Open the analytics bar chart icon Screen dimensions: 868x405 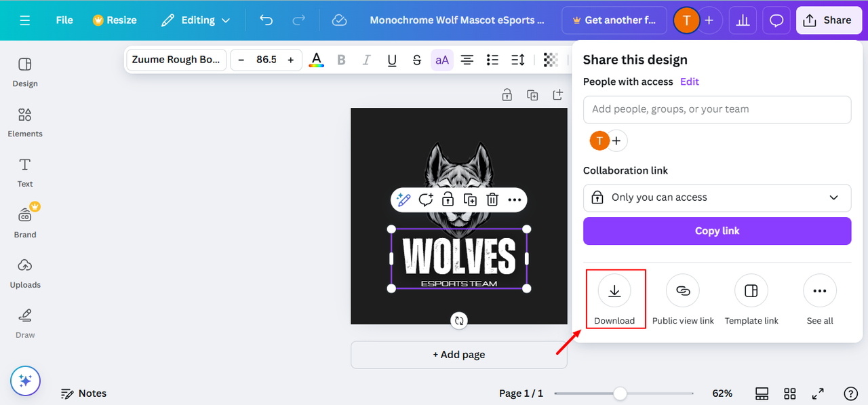coord(743,20)
